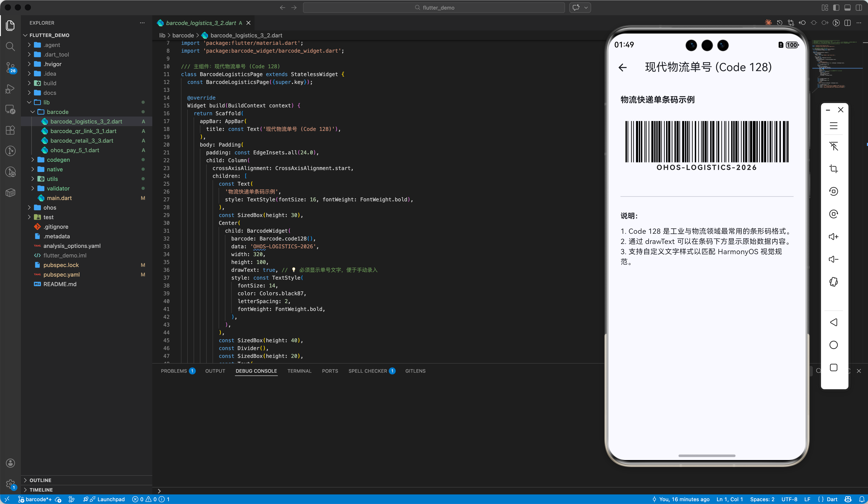Click emulator screenshot crop icon
Viewport: 868px width, 504px height.
pyautogui.click(x=833, y=169)
